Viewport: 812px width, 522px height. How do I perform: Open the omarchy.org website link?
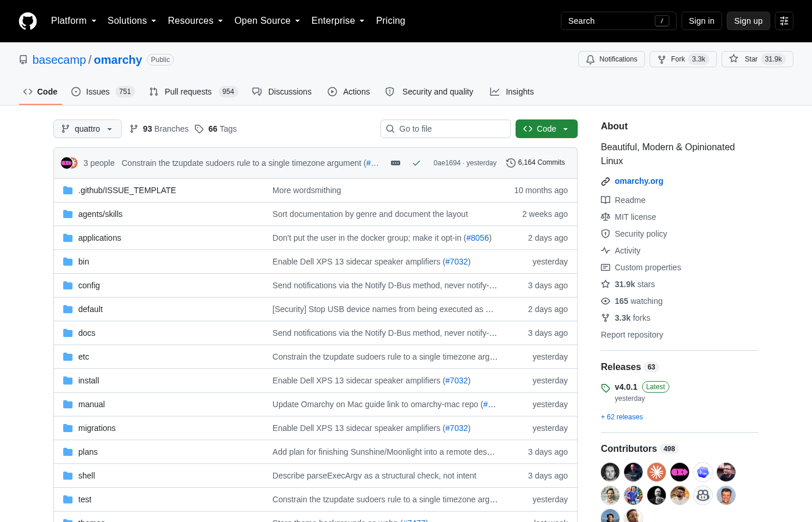[x=639, y=181]
